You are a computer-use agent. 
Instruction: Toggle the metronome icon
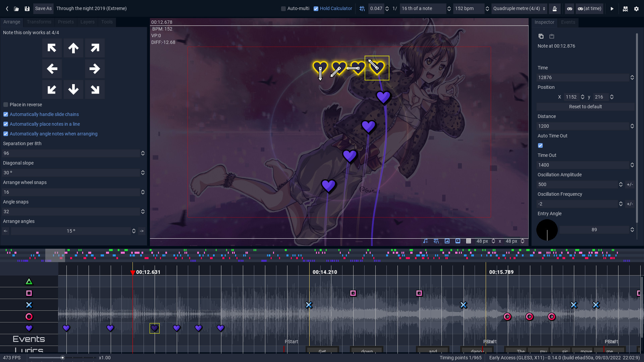555,9
